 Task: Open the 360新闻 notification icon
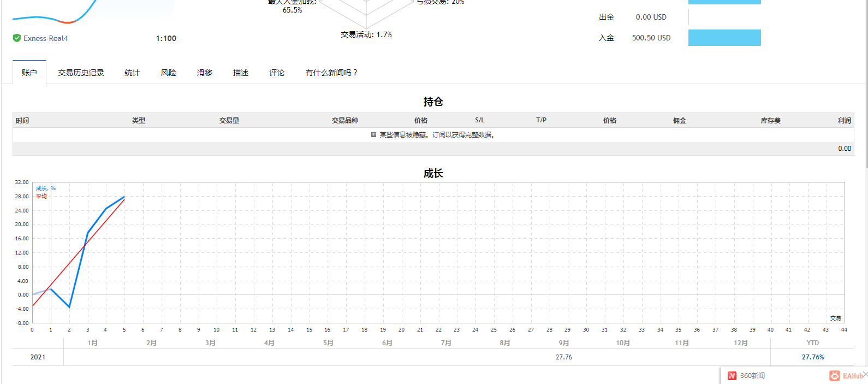pos(732,376)
